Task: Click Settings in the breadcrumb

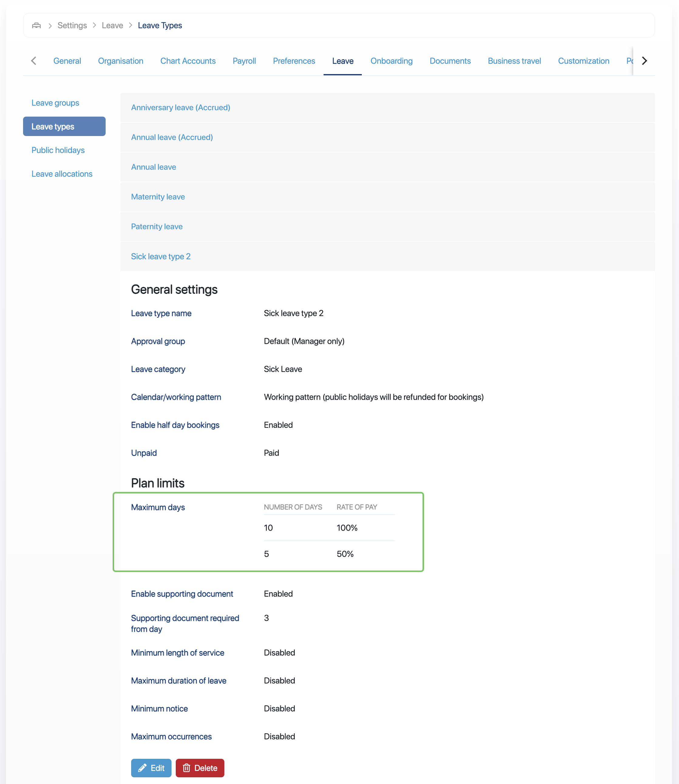Action: tap(72, 26)
